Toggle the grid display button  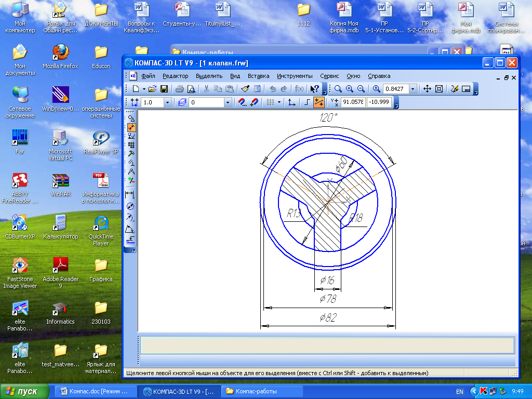pyautogui.click(x=270, y=102)
